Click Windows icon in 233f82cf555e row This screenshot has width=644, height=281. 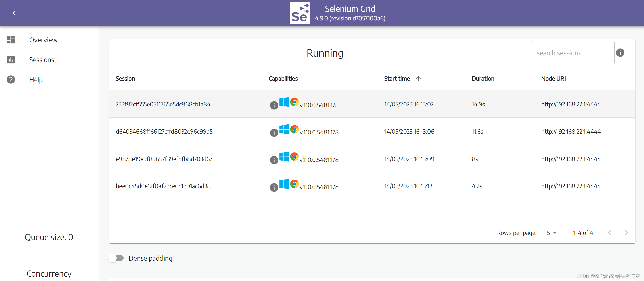284,102
